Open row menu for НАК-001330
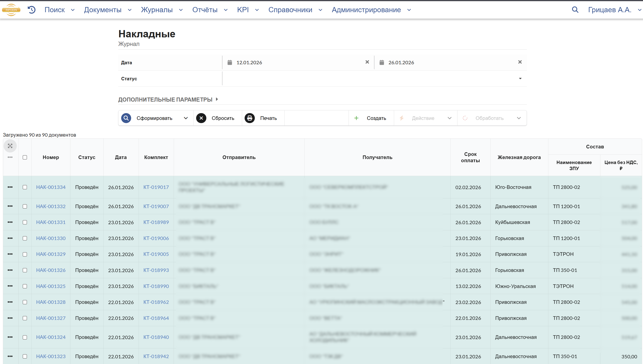This screenshot has height=364, width=643. [x=10, y=238]
